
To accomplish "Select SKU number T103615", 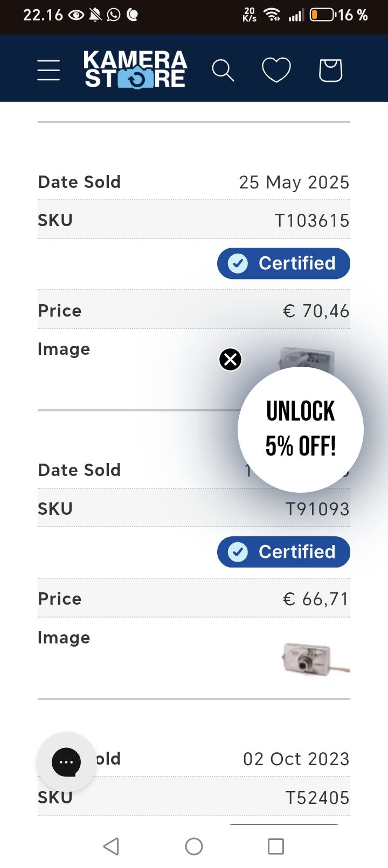I will click(x=312, y=220).
